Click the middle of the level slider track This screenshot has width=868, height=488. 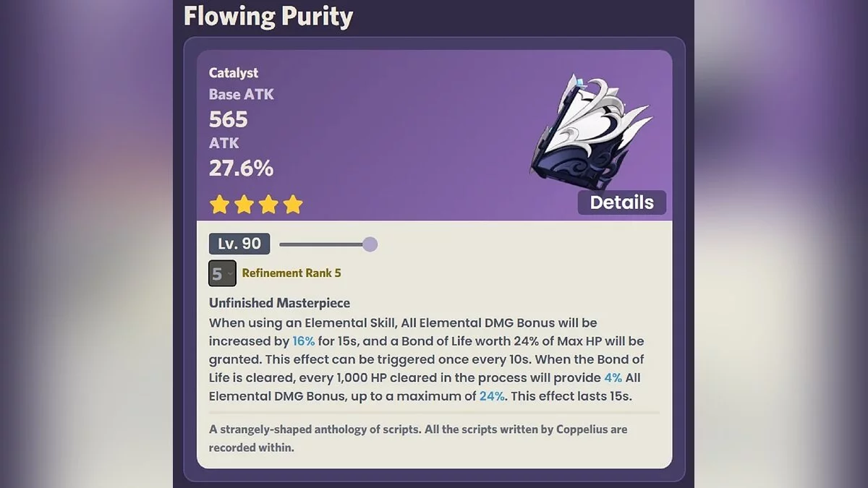pyautogui.click(x=322, y=244)
